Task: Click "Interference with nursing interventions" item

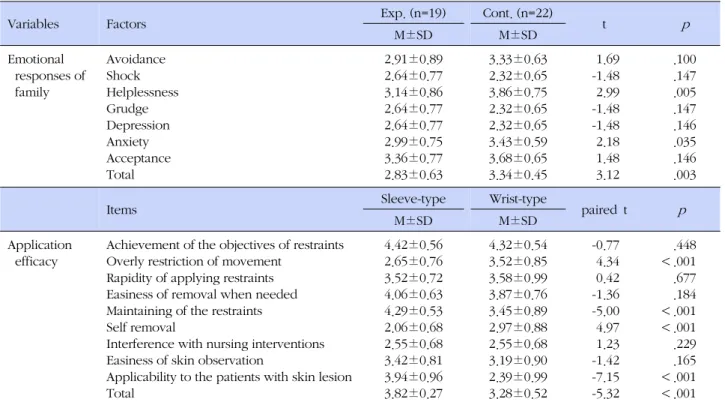Action: [215, 344]
